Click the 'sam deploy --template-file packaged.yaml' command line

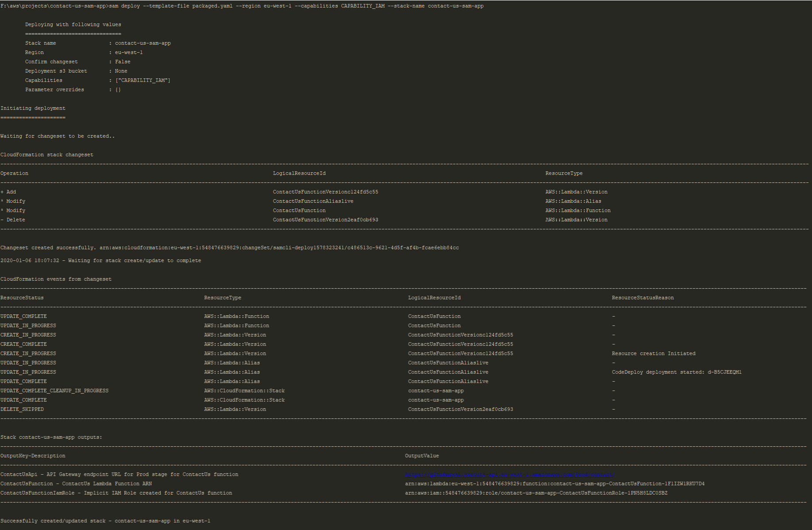[x=242, y=6]
